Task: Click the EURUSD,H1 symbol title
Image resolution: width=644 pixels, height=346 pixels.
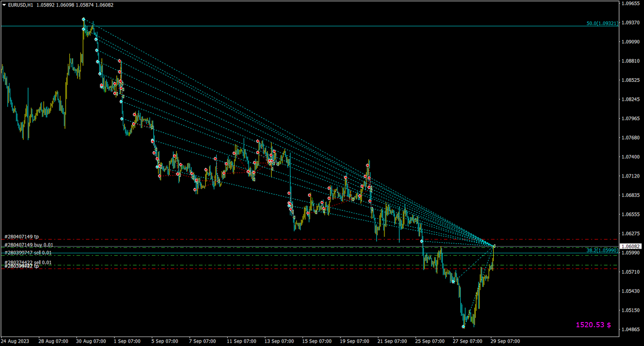Action: coord(21,4)
